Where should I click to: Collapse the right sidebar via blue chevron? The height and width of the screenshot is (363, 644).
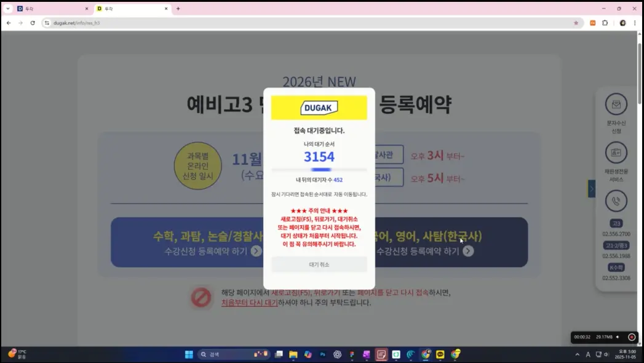coord(591,189)
